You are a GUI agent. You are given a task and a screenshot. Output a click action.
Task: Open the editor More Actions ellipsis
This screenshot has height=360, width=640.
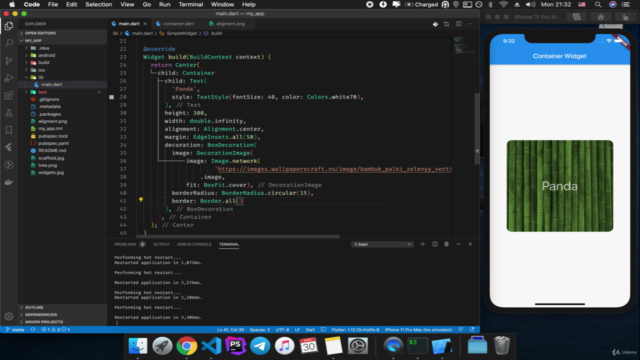click(470, 24)
